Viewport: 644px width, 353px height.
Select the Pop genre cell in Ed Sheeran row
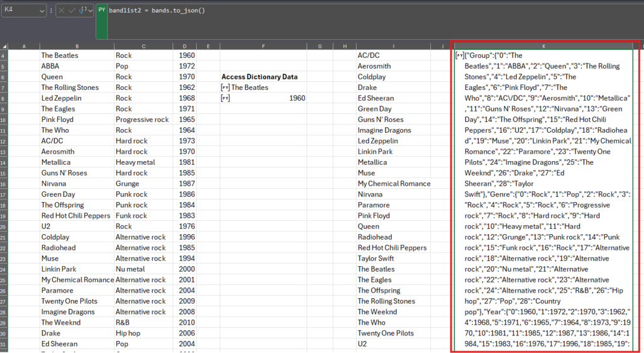pos(143,344)
